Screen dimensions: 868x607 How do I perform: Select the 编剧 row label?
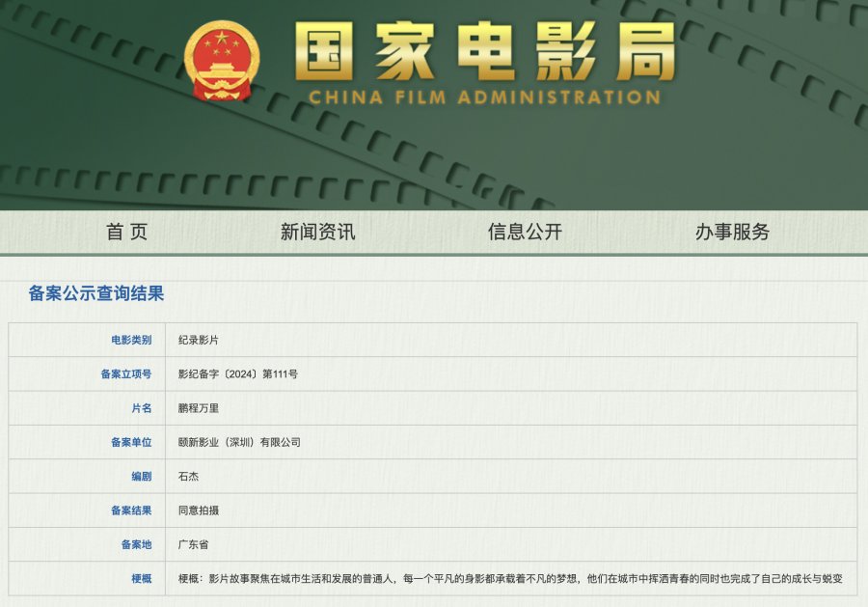142,477
